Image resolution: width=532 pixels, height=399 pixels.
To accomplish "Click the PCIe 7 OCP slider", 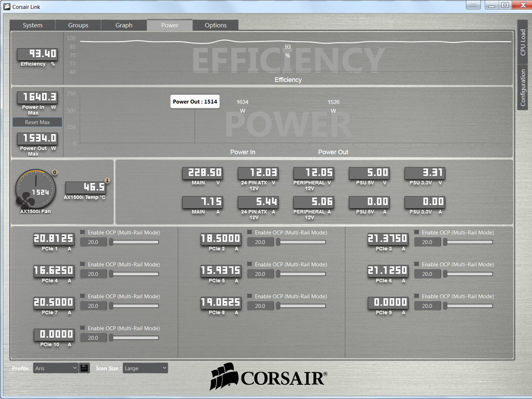I will click(134, 306).
